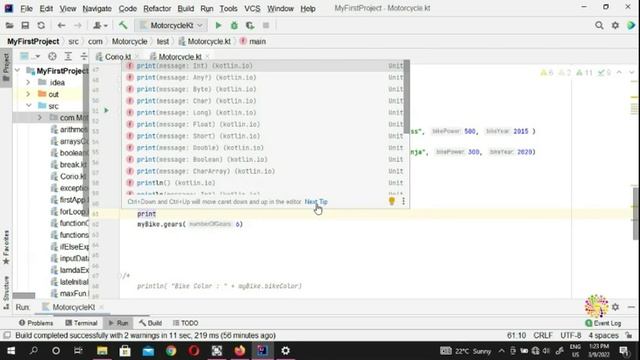Click the editor vertical scrollbar thumb
The height and width of the screenshot is (360, 640).
[x=636, y=214]
